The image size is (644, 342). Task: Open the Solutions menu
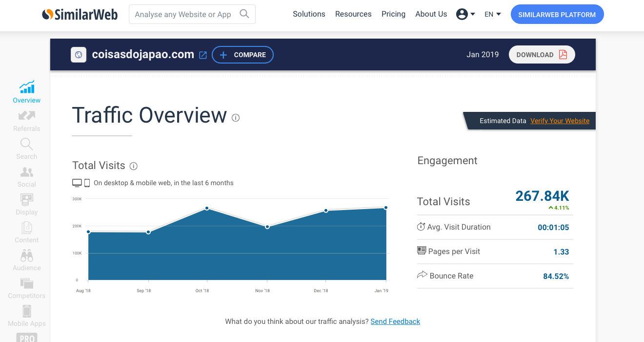pyautogui.click(x=309, y=14)
